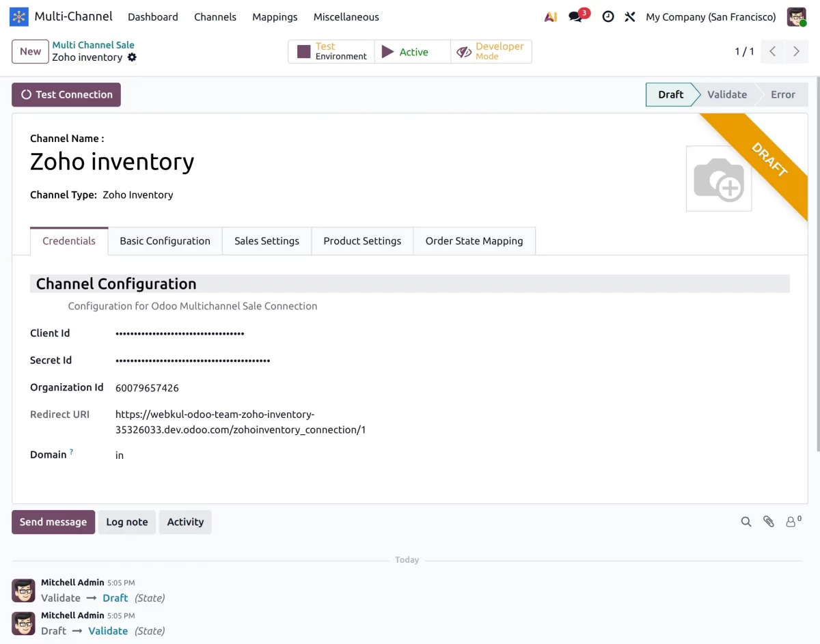Viewport: 820px width, 644px height.
Task: Open the developer tools icon
Action: click(x=630, y=17)
